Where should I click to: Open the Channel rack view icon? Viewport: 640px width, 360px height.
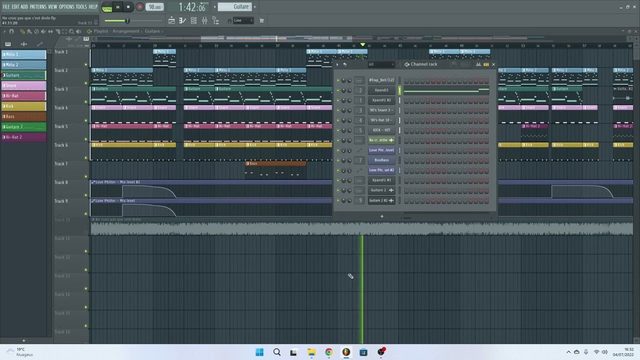point(193,20)
